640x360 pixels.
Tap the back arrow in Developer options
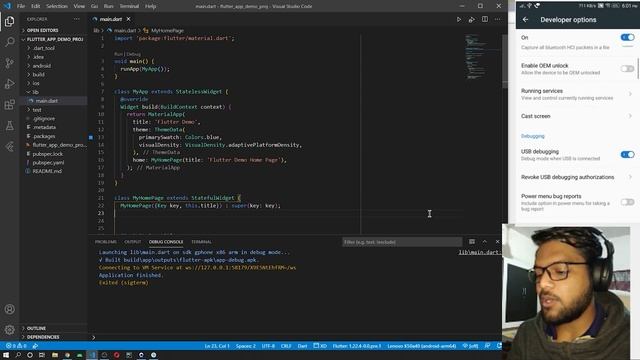525,20
